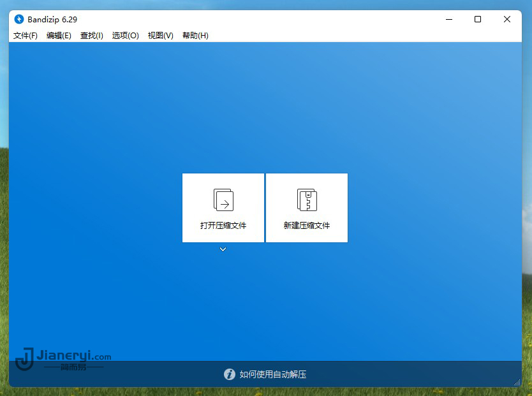Open the 编辑(E) menu
532x396 pixels.
[x=59, y=36]
